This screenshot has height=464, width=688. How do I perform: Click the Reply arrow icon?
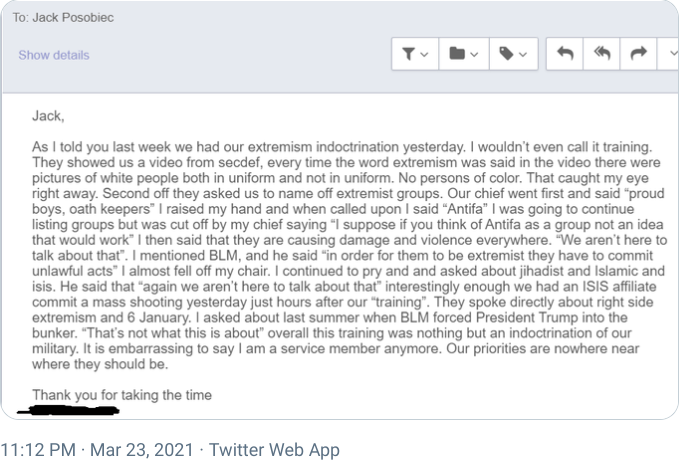click(x=565, y=54)
